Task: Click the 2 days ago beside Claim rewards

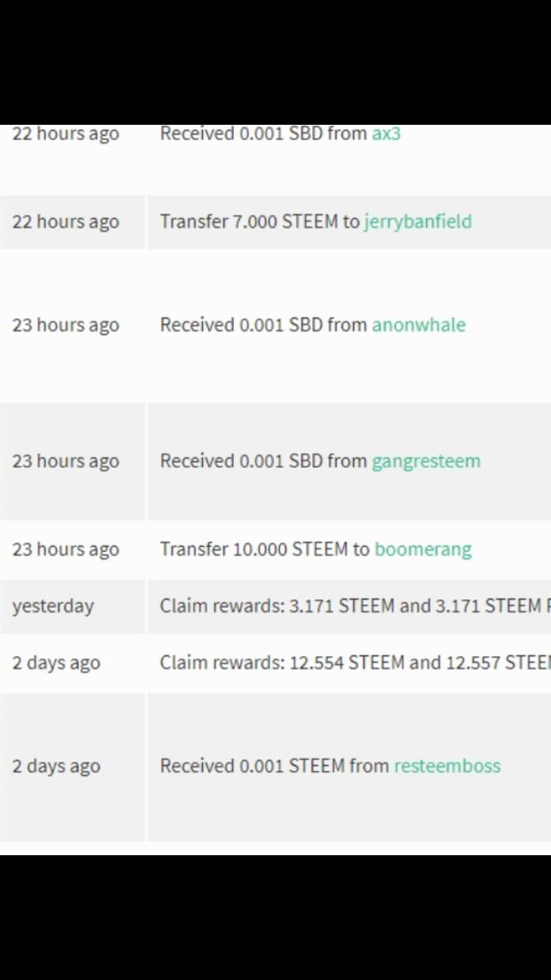Action: tap(56, 663)
